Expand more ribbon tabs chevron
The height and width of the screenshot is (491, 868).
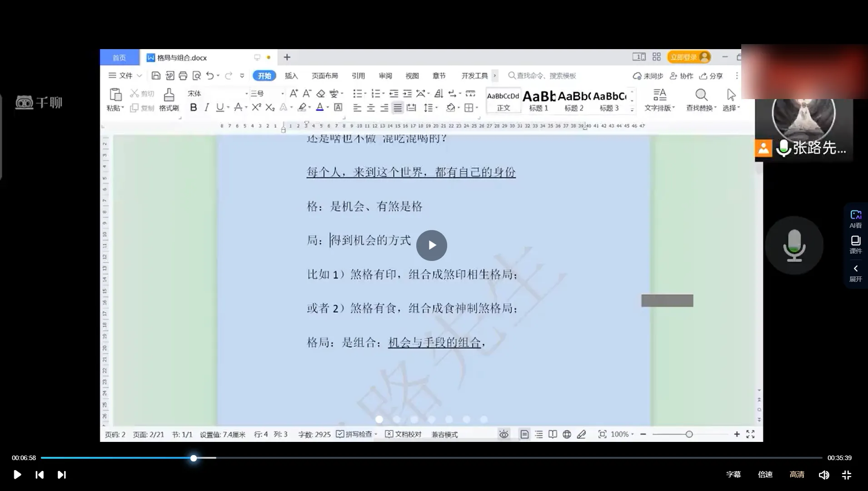495,75
